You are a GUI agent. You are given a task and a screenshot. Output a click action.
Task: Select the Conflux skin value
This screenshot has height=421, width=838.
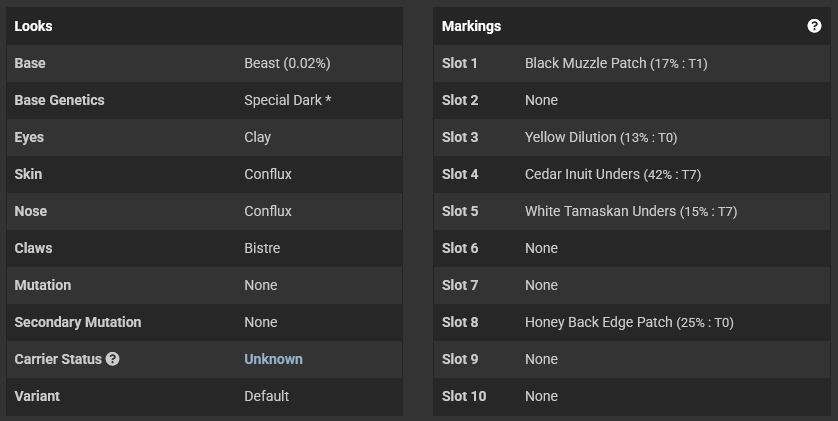pyautogui.click(x=268, y=174)
